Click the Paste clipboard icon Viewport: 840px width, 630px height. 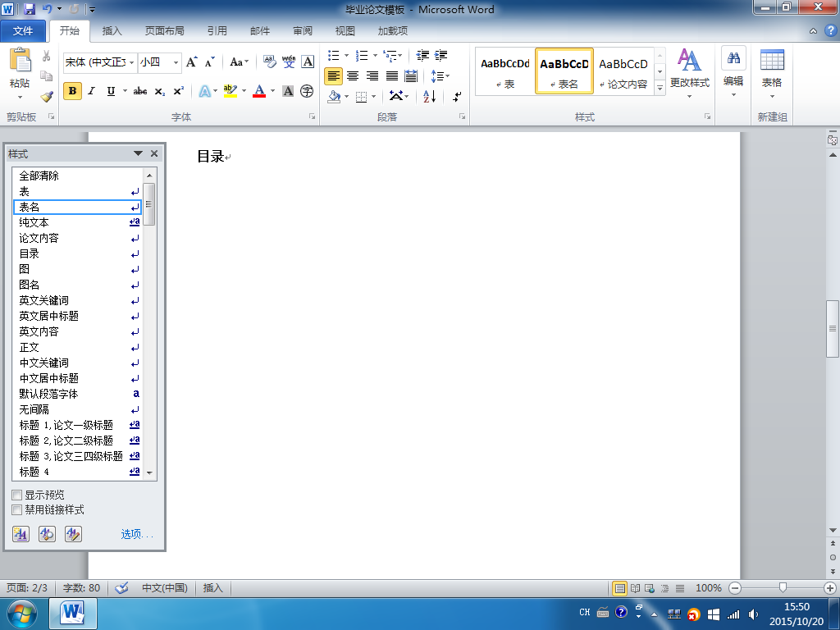[21, 60]
